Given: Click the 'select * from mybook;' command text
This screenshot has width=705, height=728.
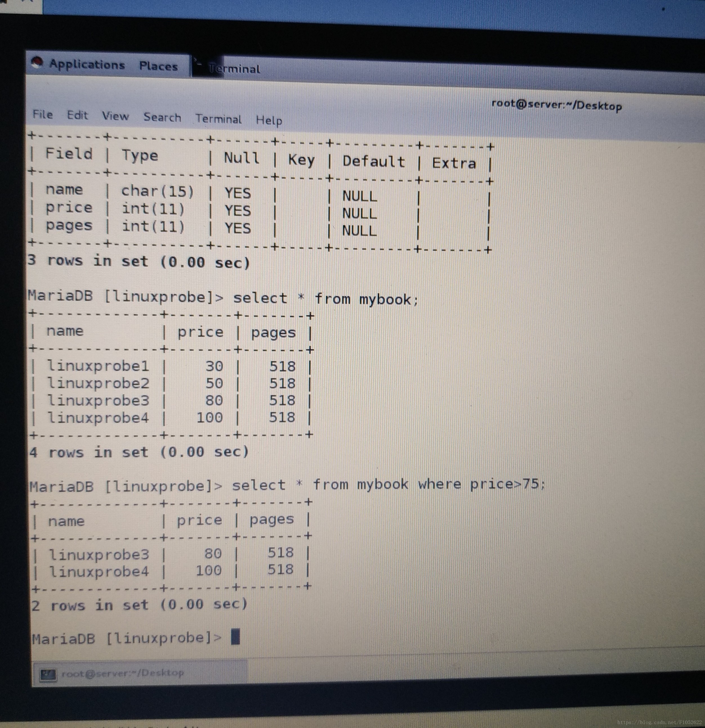Looking at the screenshot, I should pyautogui.click(x=325, y=299).
